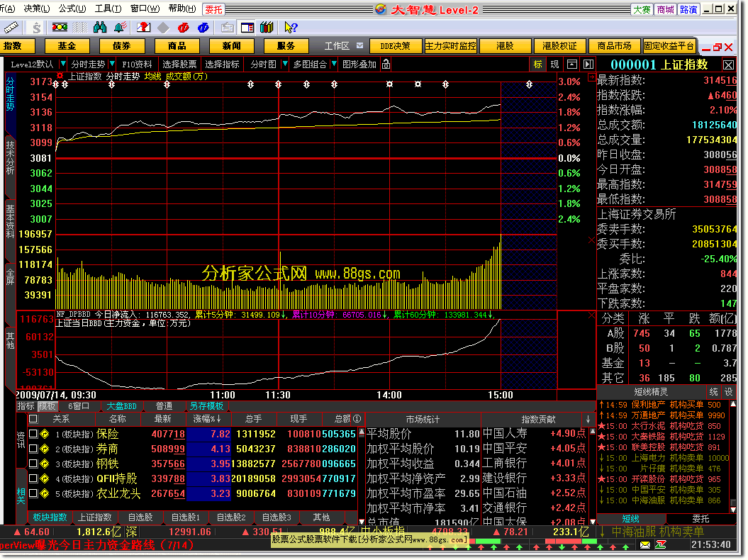
Task: Open the colored books library icon
Action: [267, 28]
